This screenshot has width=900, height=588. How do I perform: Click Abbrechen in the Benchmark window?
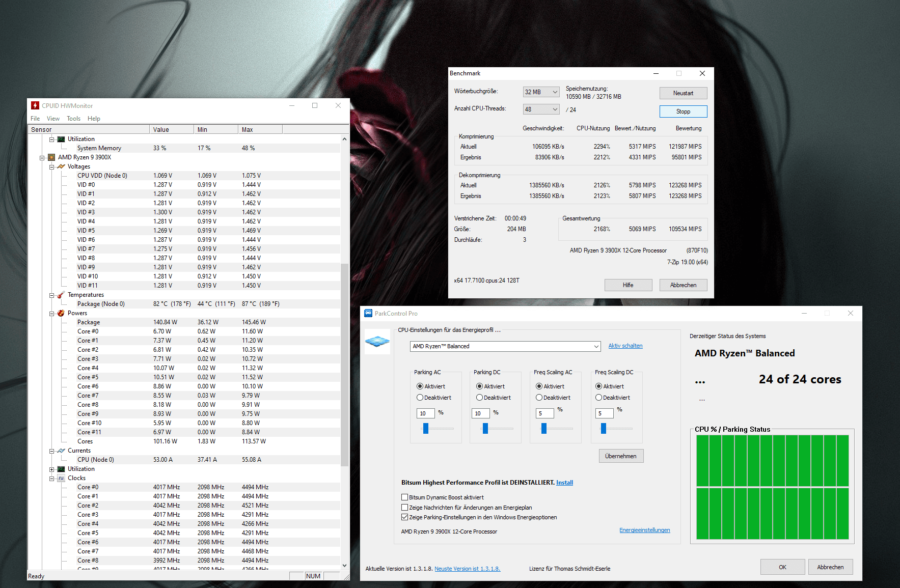pyautogui.click(x=683, y=285)
